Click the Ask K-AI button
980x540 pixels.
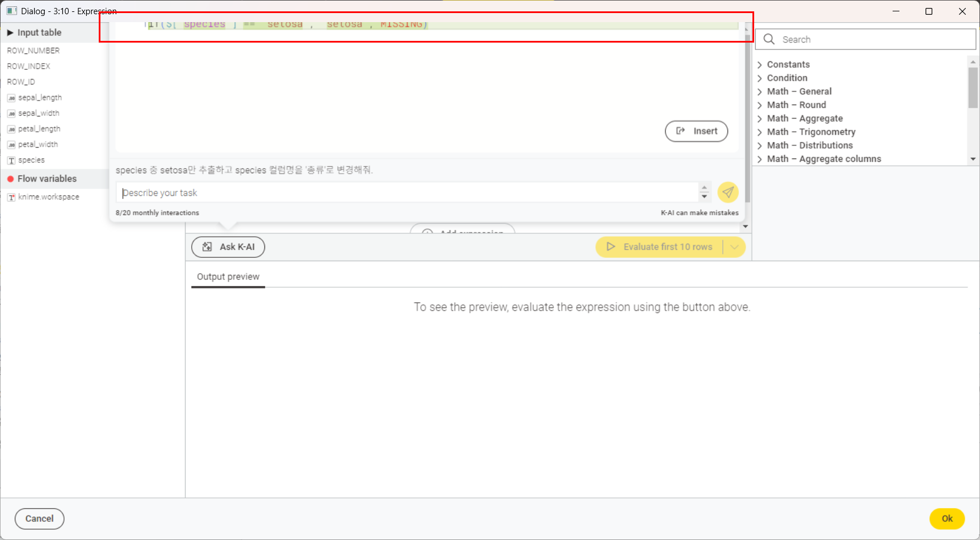228,246
